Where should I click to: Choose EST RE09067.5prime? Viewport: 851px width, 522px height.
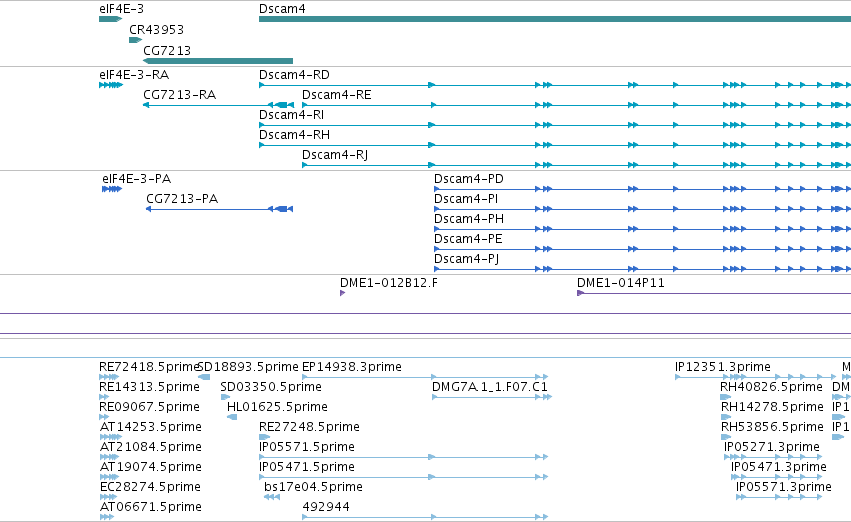pos(149,408)
